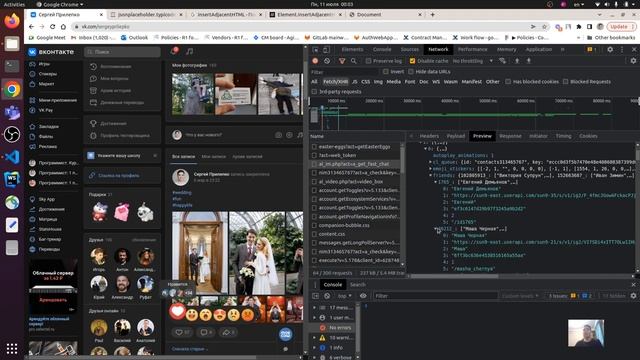Open Firefox from the Ubuntu dock
The height and width of the screenshot is (360, 640).
(12, 21)
